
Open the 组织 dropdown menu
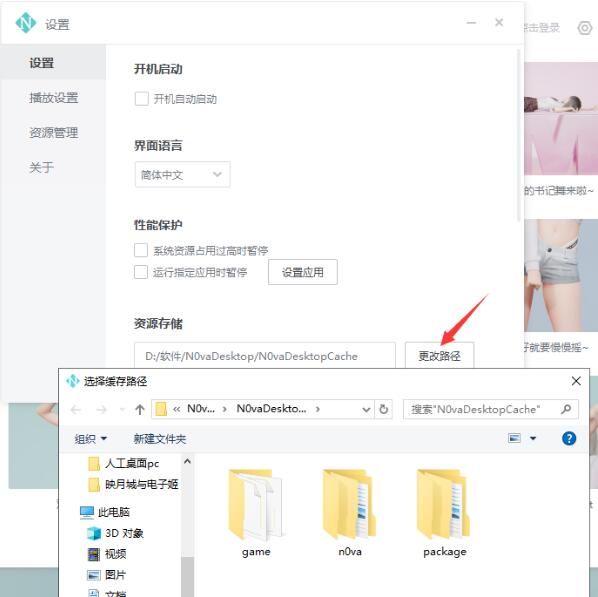point(91,439)
